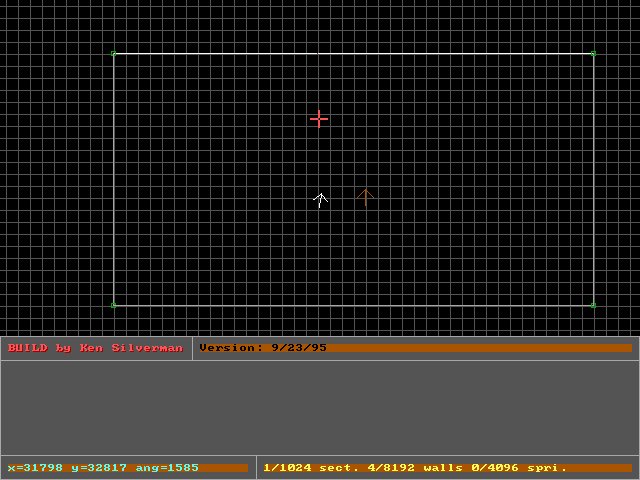Select the bottom-left green wall vertex
Screen dimensions: 640x480
[113, 305]
